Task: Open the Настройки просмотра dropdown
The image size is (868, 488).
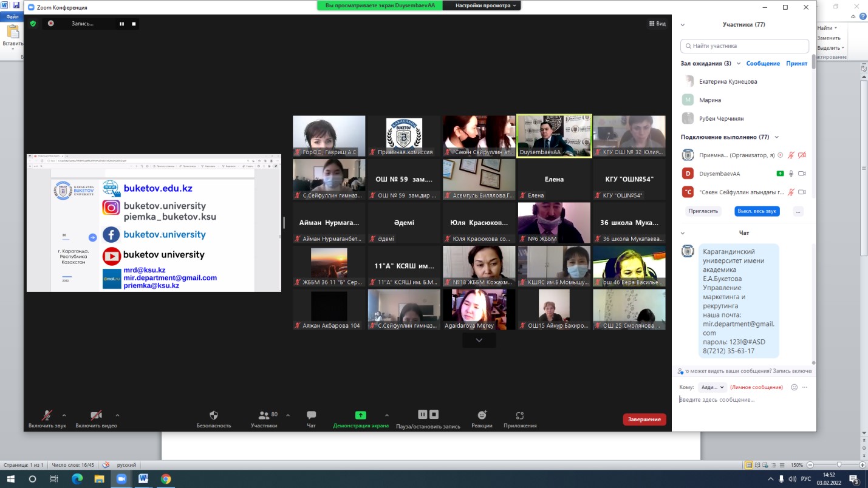Action: click(481, 5)
